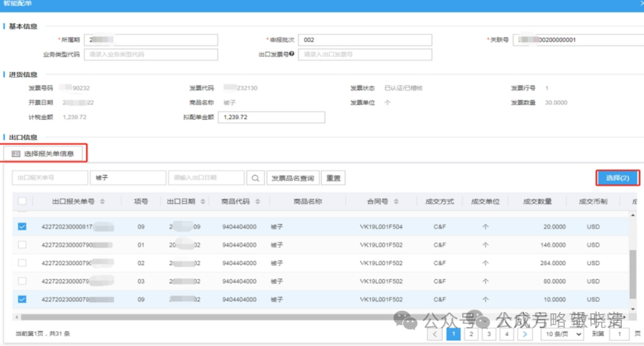Click the blue 选择(2) button
The width and height of the screenshot is (644, 346).
[x=617, y=178]
